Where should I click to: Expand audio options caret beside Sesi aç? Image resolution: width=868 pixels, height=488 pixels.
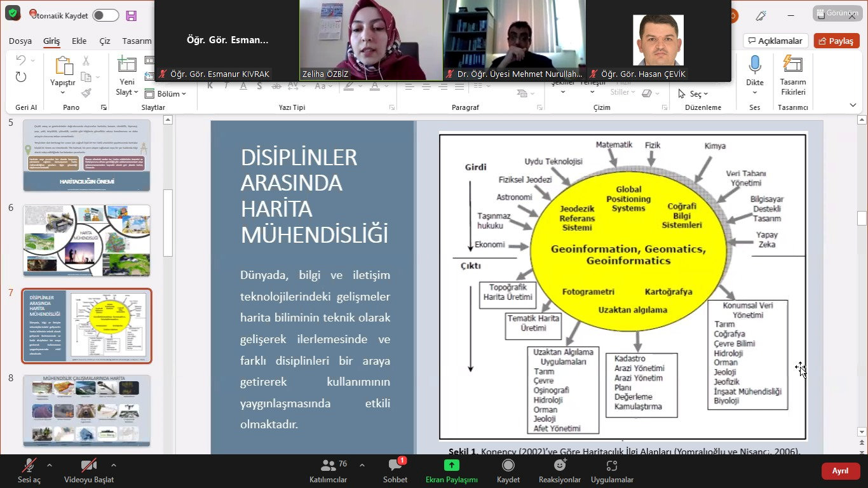[50, 465]
